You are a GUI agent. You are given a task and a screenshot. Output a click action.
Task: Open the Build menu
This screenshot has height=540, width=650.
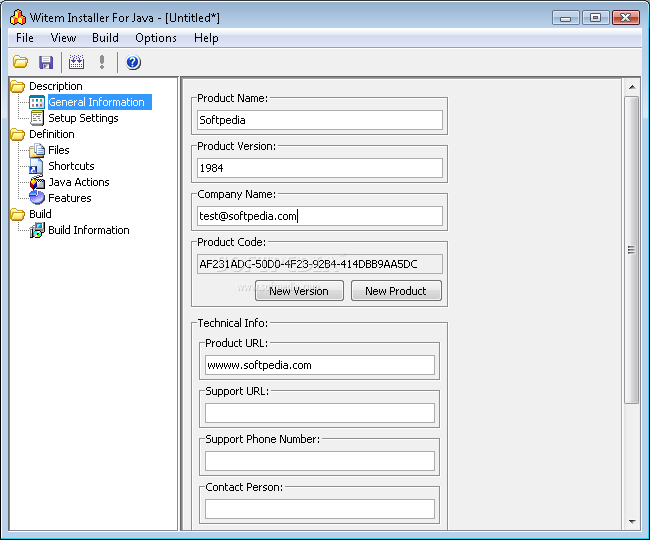tap(105, 38)
